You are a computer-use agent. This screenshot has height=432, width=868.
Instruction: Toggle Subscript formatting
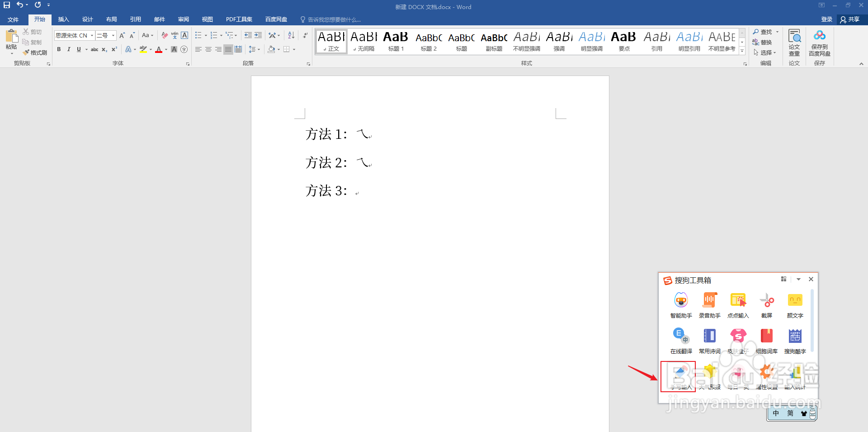pyautogui.click(x=104, y=49)
